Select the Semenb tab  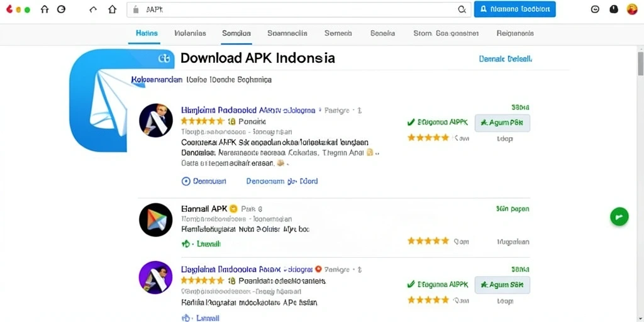point(338,33)
